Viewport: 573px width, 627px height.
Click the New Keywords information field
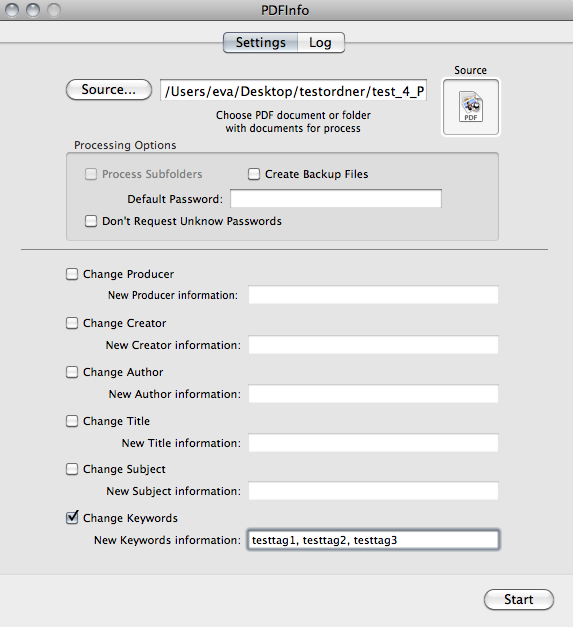[x=373, y=540]
